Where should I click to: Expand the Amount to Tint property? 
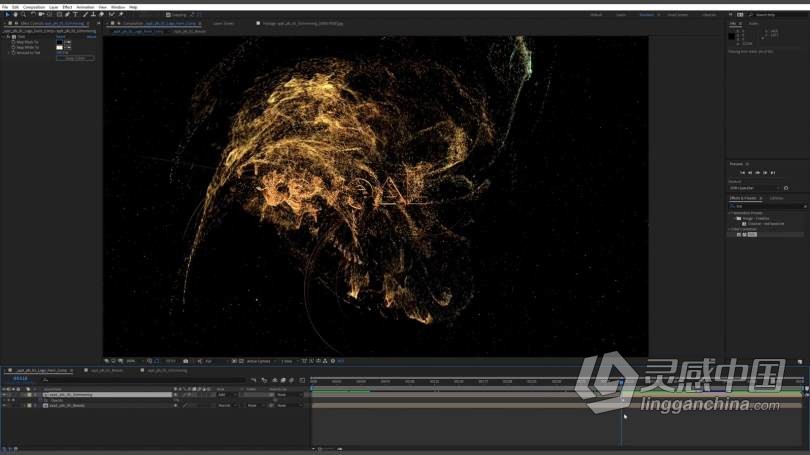click(8, 53)
